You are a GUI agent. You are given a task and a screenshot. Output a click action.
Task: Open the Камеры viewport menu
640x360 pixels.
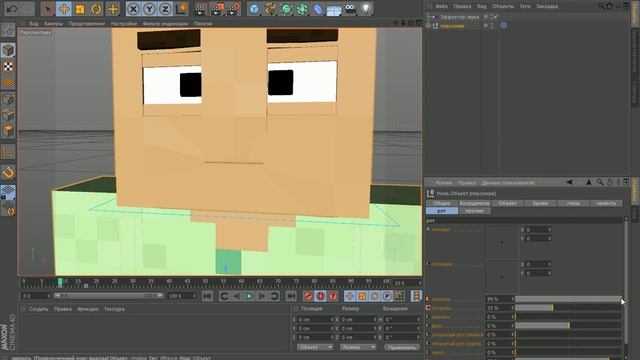click(x=53, y=24)
